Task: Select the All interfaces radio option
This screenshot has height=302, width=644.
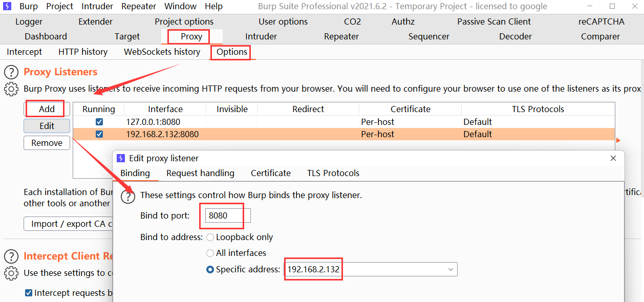Action: coord(210,253)
